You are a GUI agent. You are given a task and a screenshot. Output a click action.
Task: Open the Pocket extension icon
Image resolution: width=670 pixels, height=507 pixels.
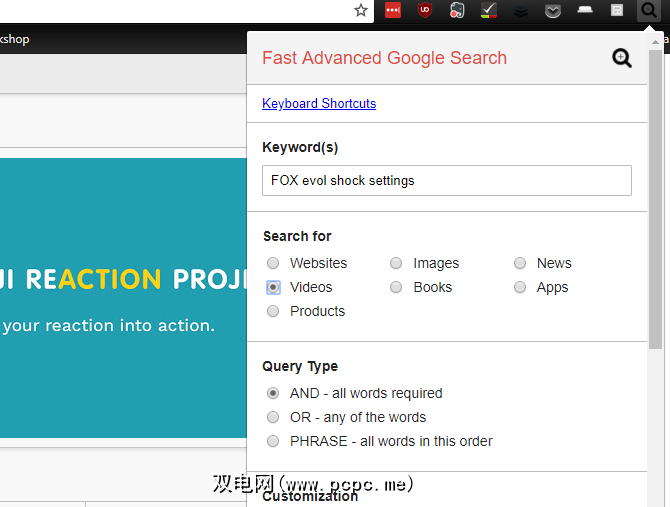pyautogui.click(x=553, y=11)
